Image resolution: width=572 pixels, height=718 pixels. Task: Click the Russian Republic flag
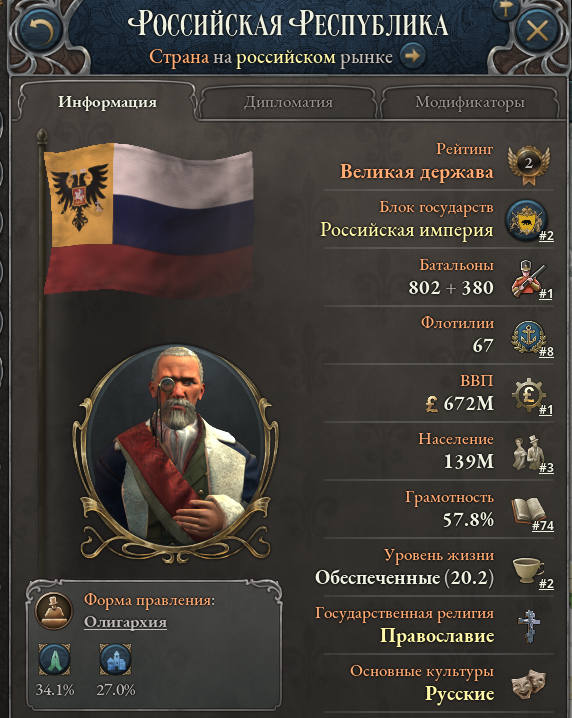[148, 219]
